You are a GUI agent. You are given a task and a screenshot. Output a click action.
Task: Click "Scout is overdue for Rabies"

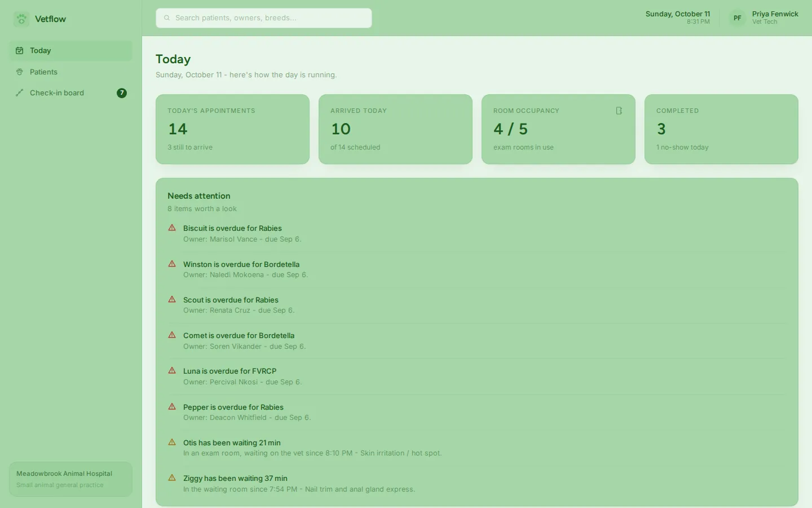point(231,300)
